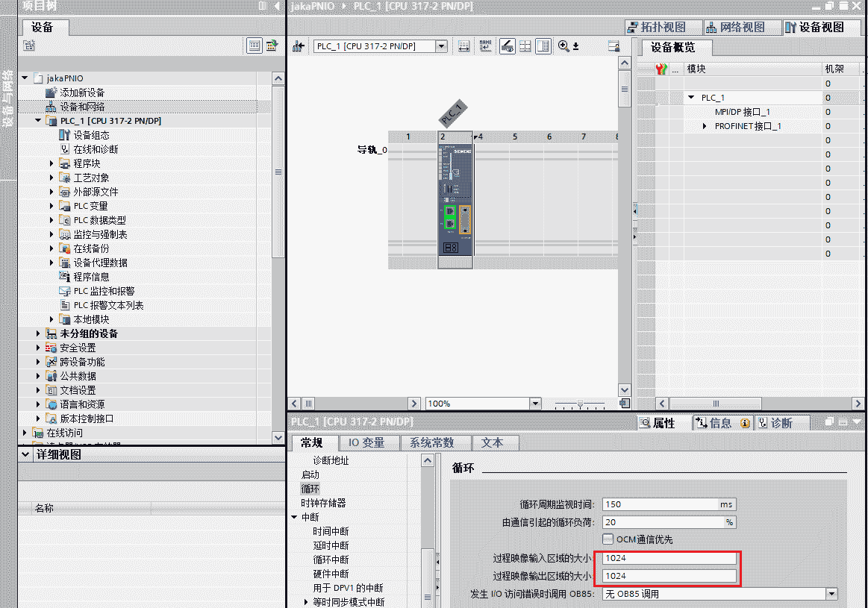868x608 pixels.
Task: Open the PLC_1 device selector dropdown
Action: coord(440,46)
